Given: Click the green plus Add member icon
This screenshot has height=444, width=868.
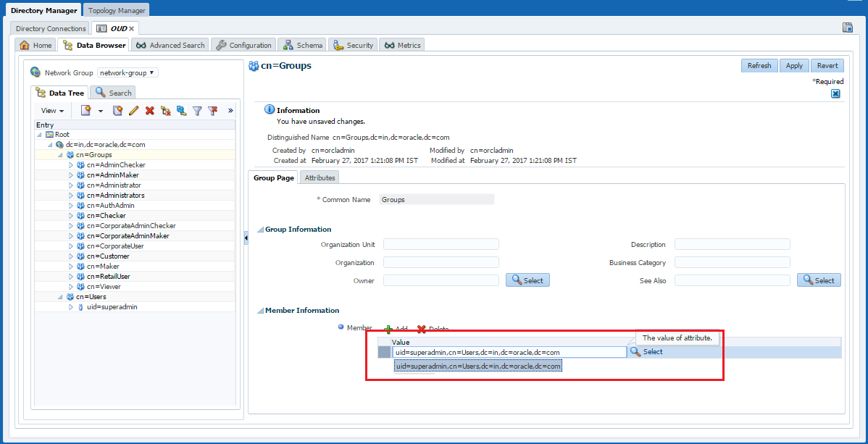Looking at the screenshot, I should 388,330.
